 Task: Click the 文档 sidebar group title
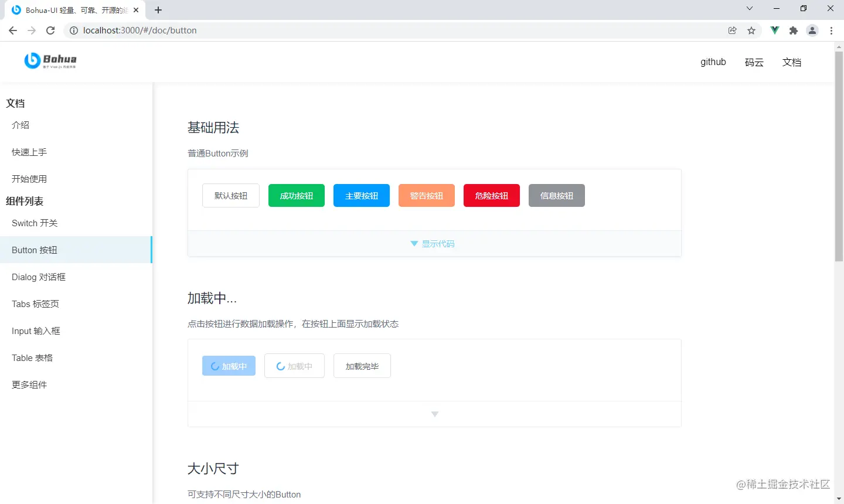tap(15, 103)
